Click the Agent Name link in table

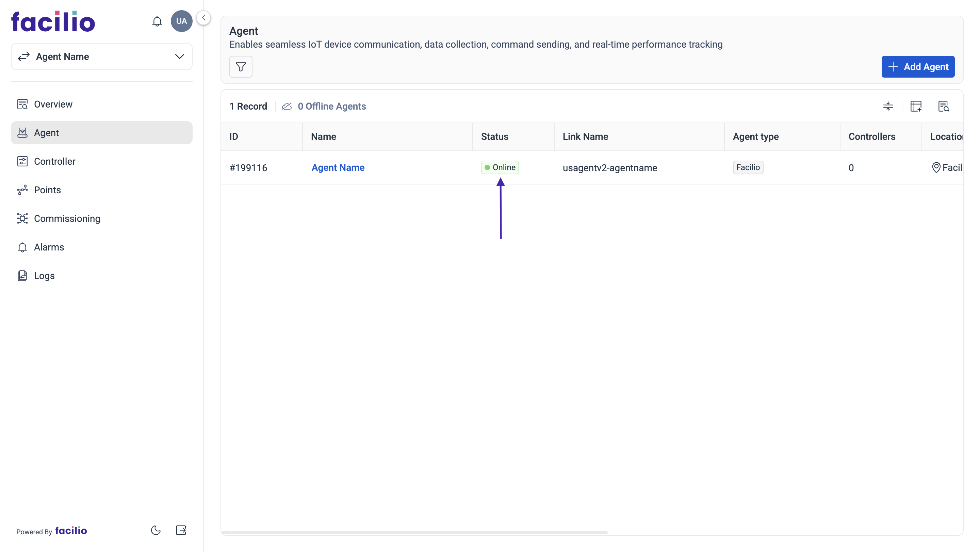[x=337, y=168]
